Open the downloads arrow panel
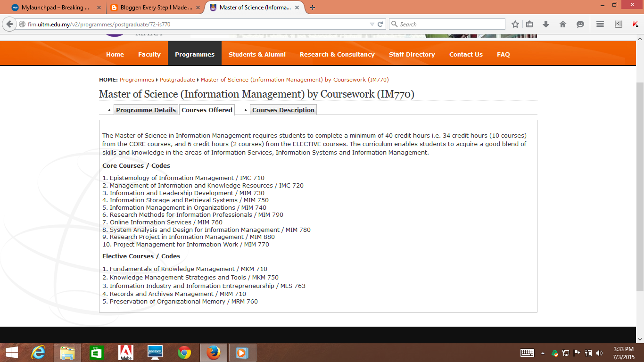The image size is (644, 362). pos(546,24)
